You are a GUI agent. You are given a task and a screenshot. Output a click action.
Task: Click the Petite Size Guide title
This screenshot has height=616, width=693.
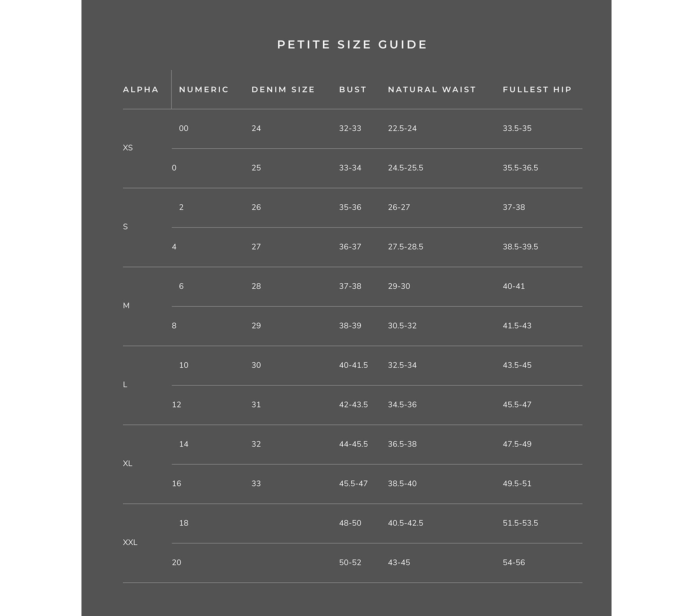click(352, 45)
